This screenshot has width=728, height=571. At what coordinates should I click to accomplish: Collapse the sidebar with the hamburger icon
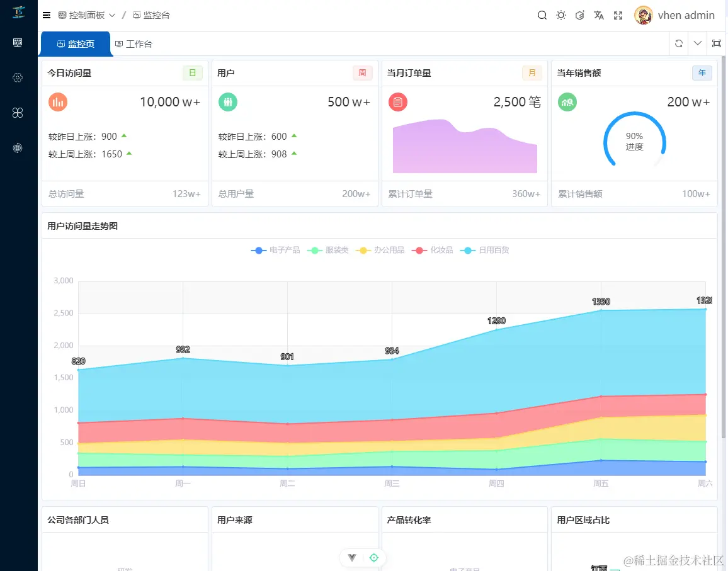(x=47, y=15)
